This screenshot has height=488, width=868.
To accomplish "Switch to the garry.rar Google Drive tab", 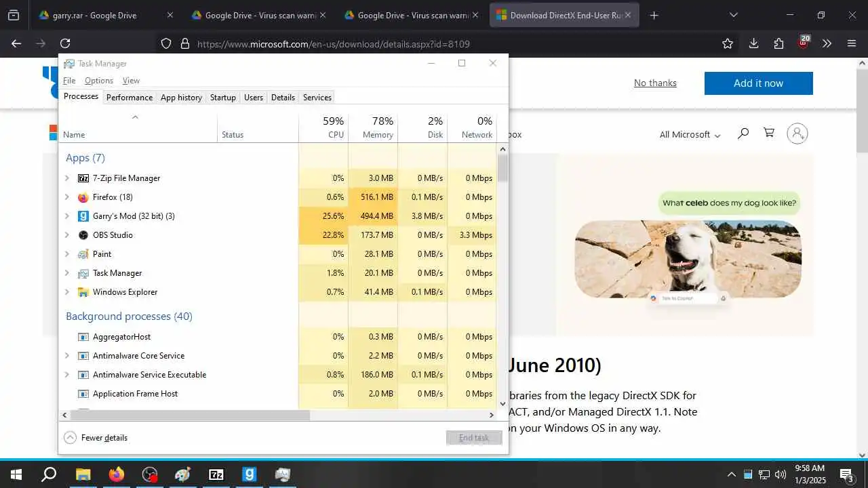I will pos(104,15).
